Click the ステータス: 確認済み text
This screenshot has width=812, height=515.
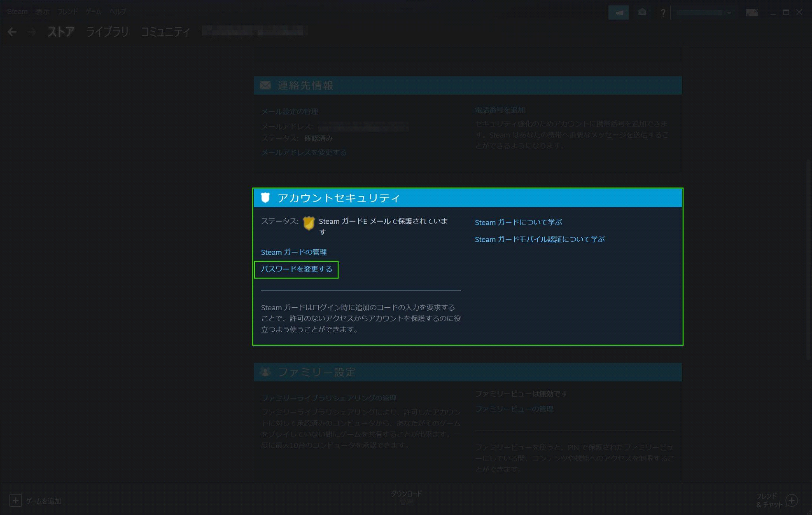pyautogui.click(x=296, y=138)
